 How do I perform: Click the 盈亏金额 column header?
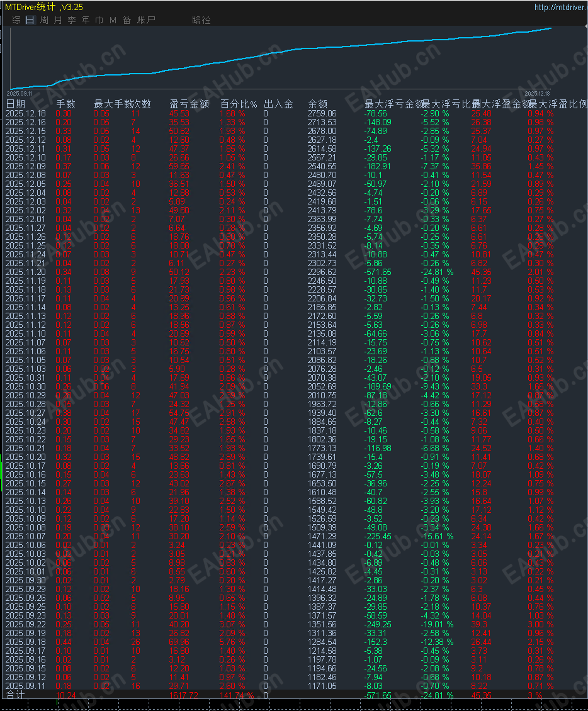tap(188, 104)
